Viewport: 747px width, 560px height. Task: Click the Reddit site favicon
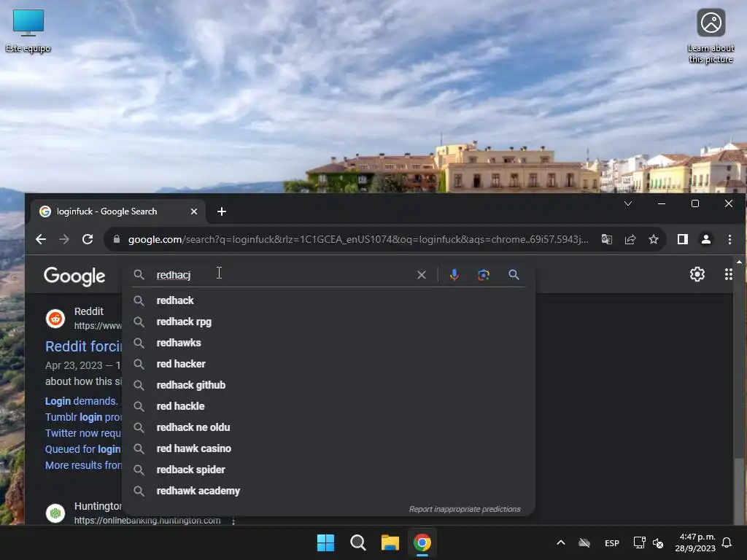[x=55, y=319]
